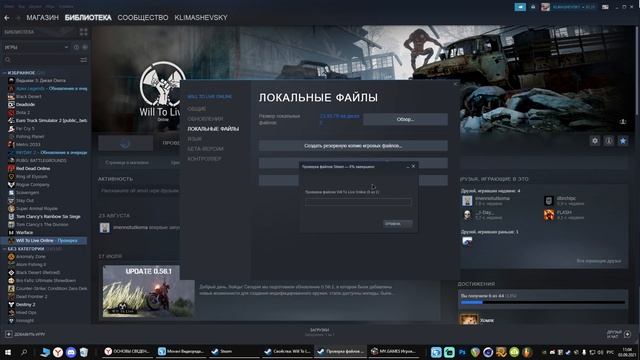Click the file verification progress bar
The image size is (640, 360).
point(358,202)
